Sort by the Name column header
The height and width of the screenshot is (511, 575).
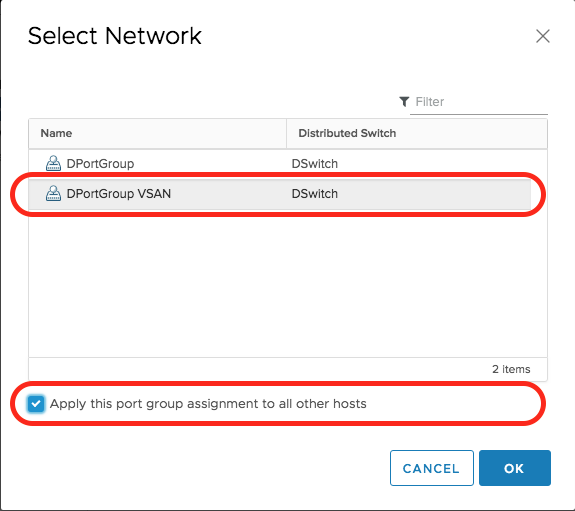(56, 133)
